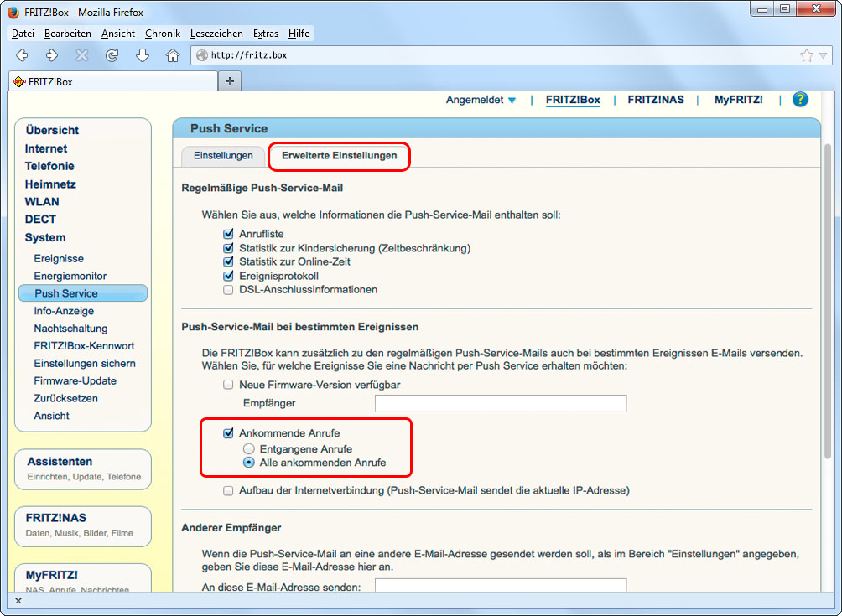Open the DECT sidebar section
This screenshot has width=842, height=616.
click(40, 220)
